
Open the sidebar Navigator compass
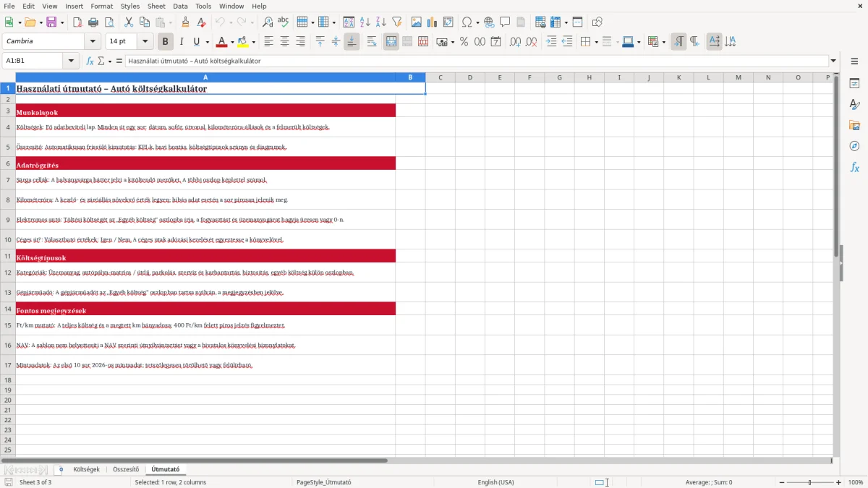854,146
